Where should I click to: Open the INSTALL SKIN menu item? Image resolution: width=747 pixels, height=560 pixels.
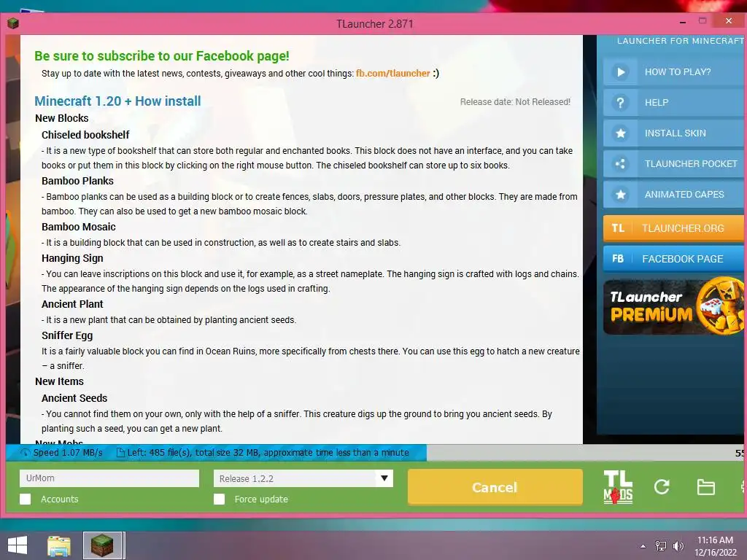[675, 133]
